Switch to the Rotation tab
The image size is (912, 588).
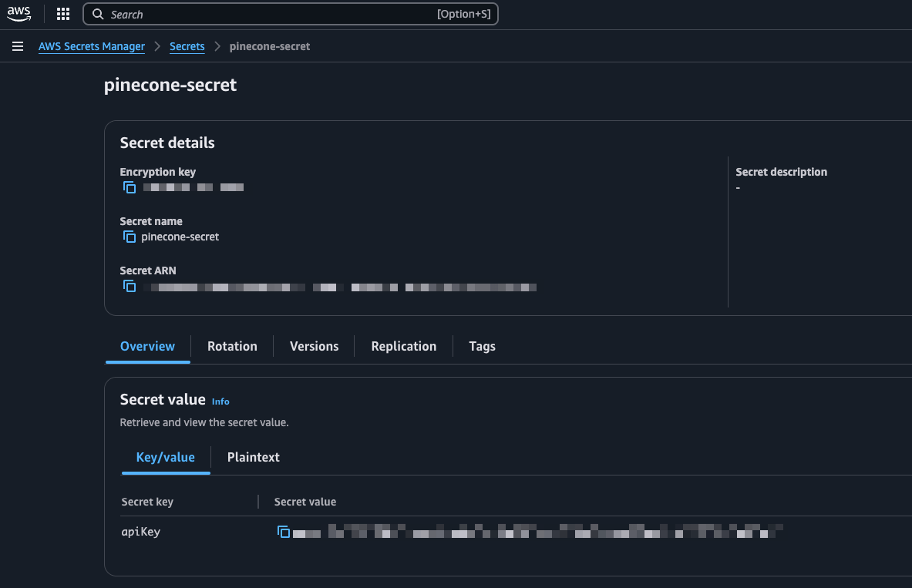[x=232, y=346]
